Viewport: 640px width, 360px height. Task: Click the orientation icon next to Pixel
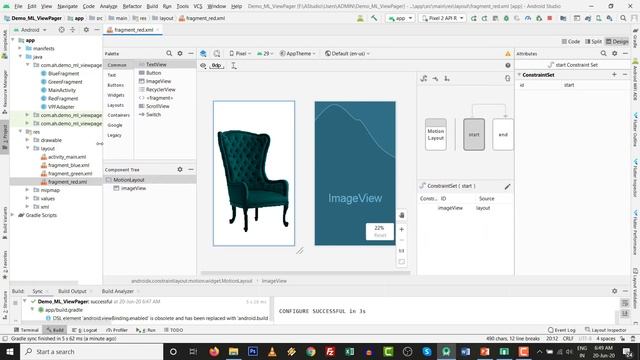217,53
